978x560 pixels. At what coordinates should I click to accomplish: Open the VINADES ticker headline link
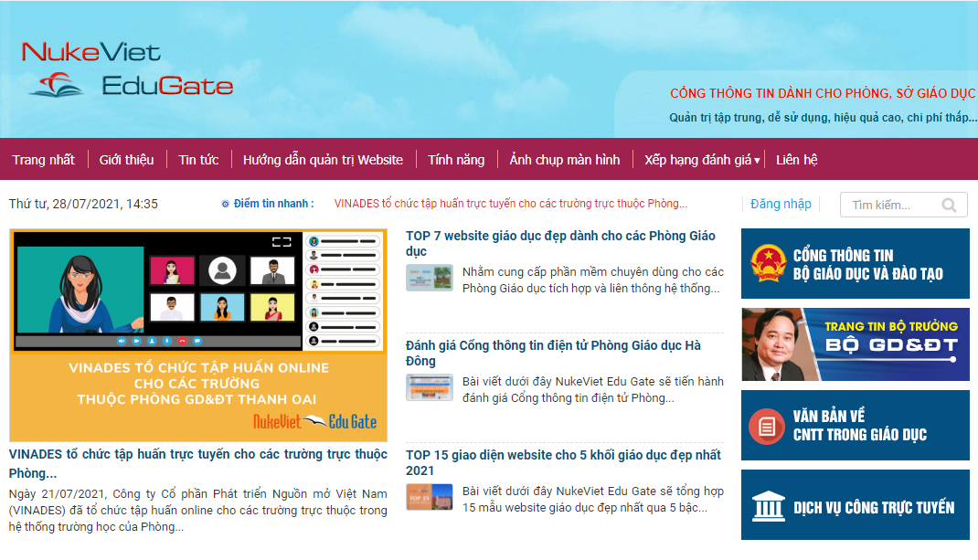coord(511,204)
